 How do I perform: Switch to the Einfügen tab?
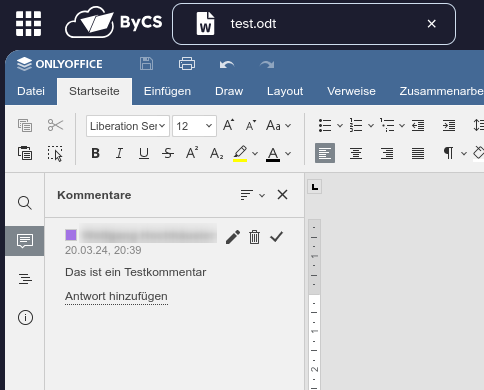coord(167,91)
